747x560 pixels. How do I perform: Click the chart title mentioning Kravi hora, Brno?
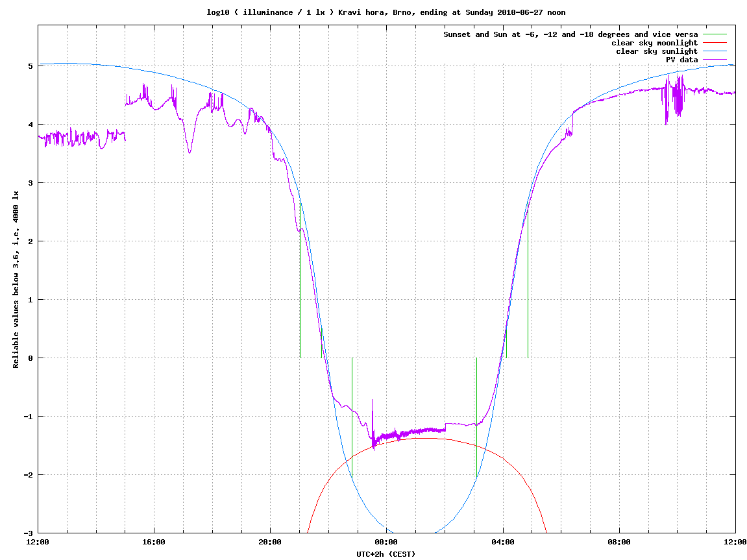(x=386, y=12)
